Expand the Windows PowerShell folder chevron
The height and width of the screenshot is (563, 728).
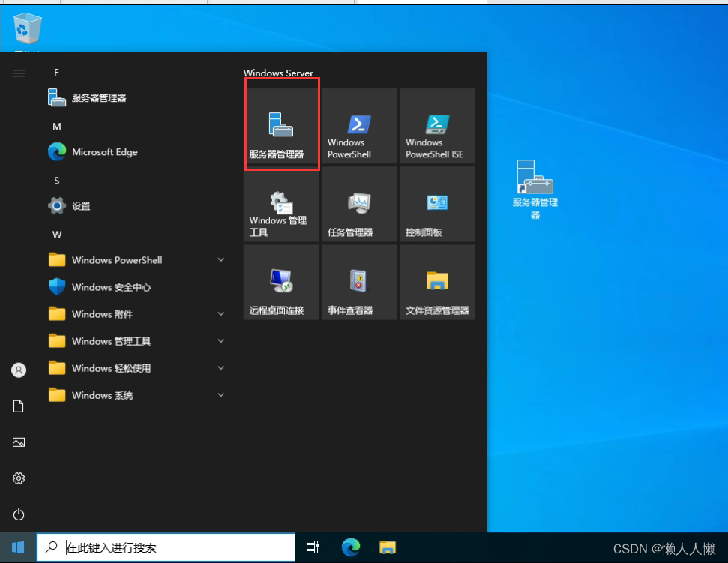click(x=220, y=259)
